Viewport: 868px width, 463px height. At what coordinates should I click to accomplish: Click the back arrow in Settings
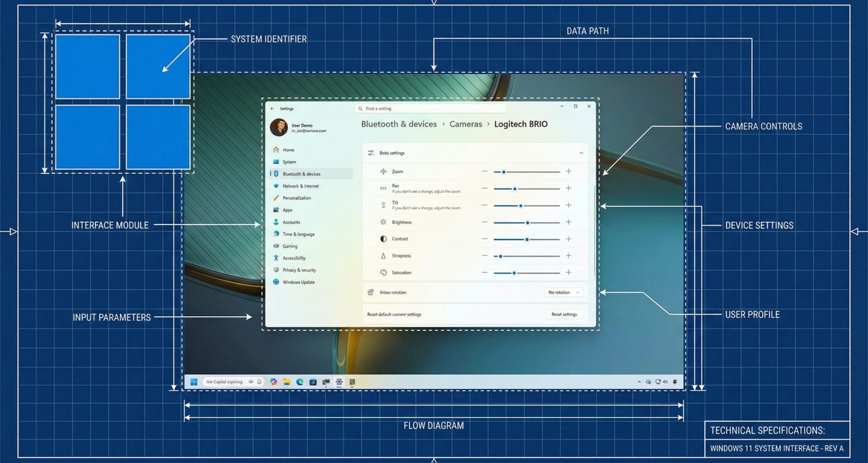272,109
